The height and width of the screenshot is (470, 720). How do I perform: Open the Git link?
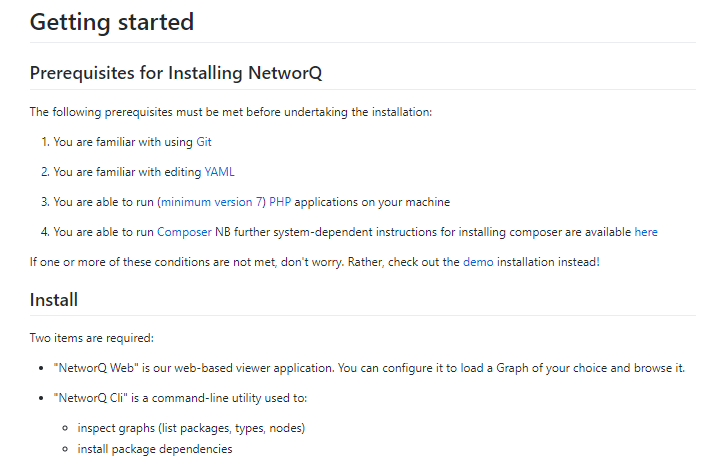pos(204,142)
